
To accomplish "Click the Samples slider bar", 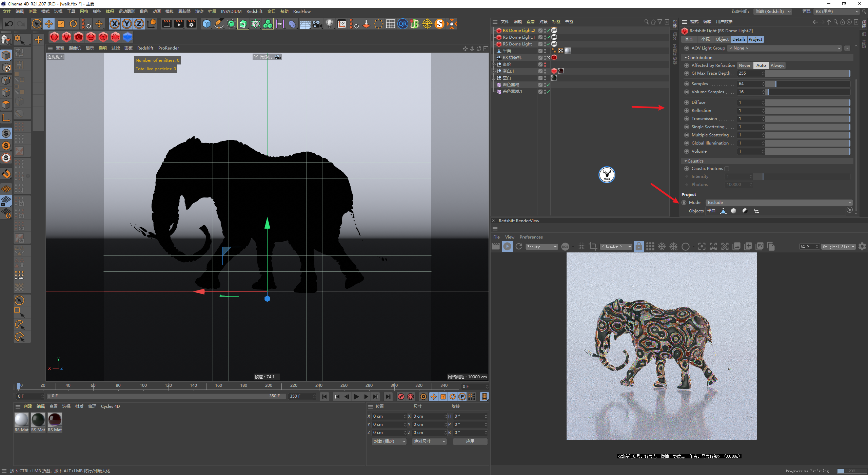I will click(x=807, y=84).
